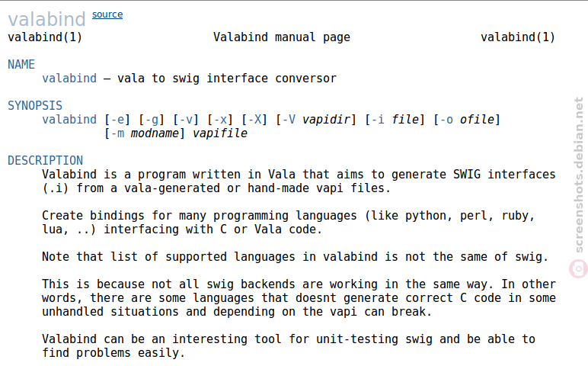Image resolution: width=588 pixels, height=366 pixels.
Task: Click the valabind page title heading
Action: [x=47, y=19]
